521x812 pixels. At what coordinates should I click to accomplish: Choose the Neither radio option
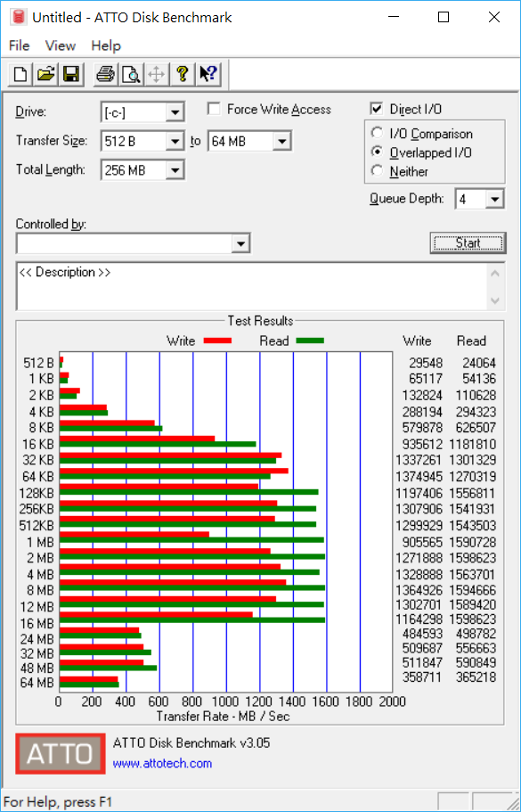(378, 171)
